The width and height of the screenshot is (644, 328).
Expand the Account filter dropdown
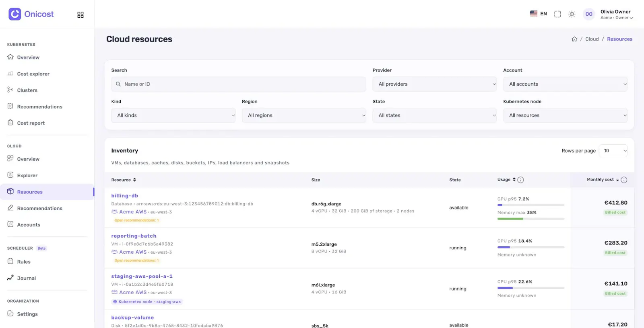pyautogui.click(x=565, y=84)
